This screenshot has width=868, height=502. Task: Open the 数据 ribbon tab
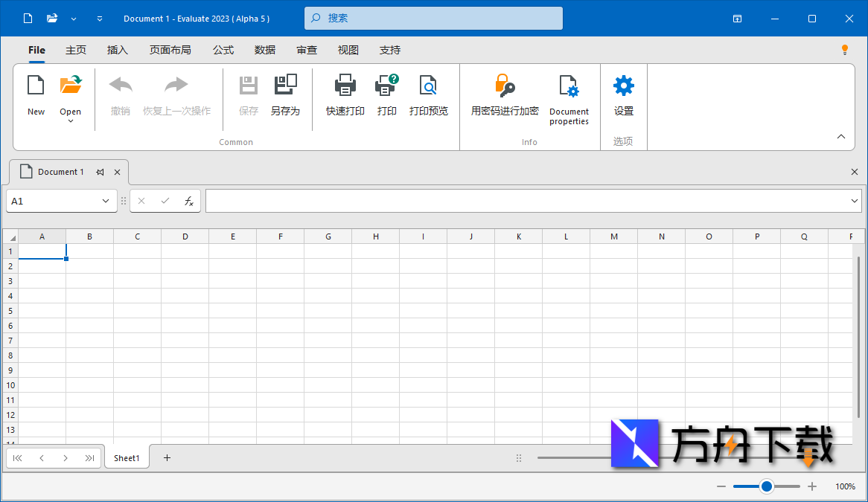[264, 50]
